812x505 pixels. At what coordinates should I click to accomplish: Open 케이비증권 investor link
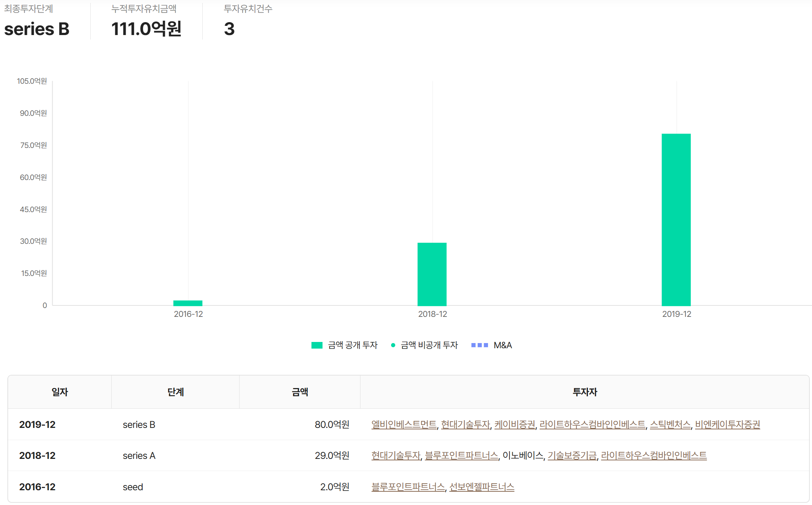514,425
